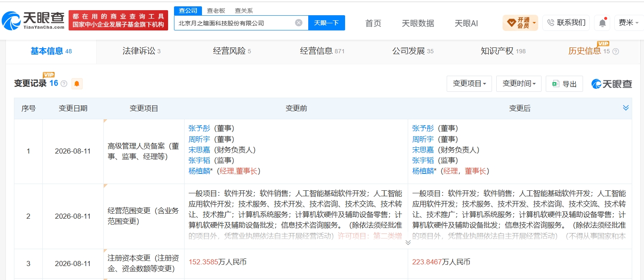The height and width of the screenshot is (280, 644).
Task: Open the 开通会员 membership dropdown
Action: tap(520, 23)
